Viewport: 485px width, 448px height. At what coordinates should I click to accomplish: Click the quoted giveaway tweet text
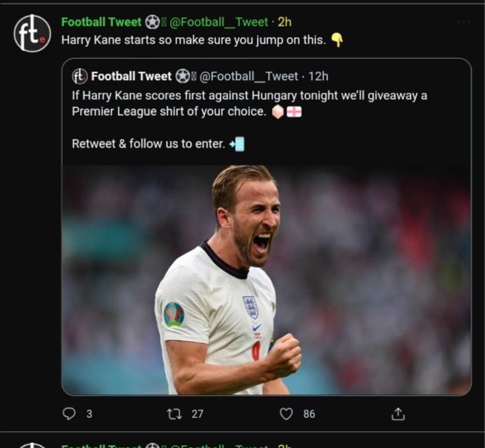(x=249, y=119)
